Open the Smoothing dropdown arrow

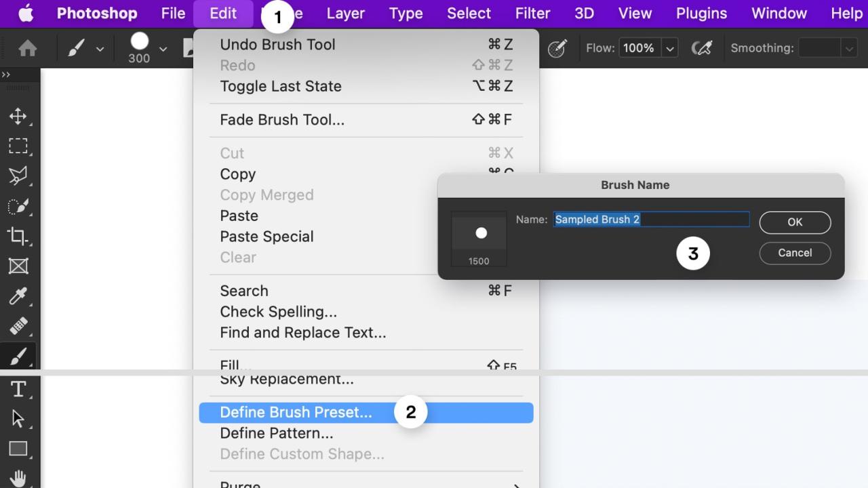point(849,48)
